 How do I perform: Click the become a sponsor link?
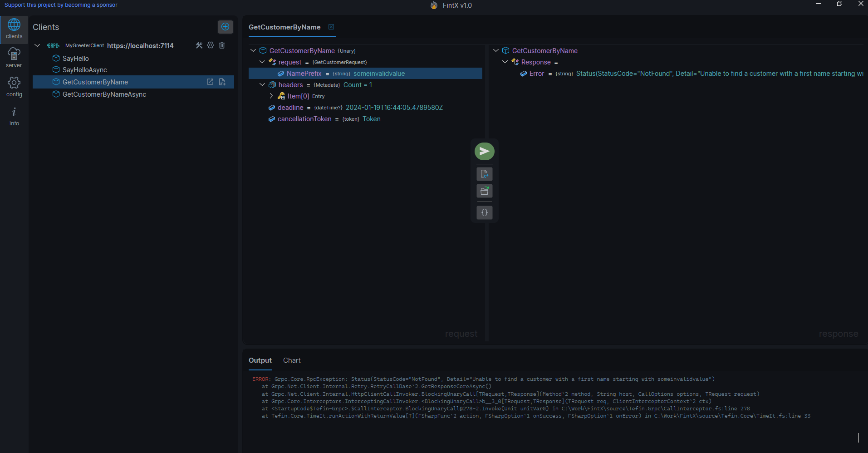pos(61,5)
